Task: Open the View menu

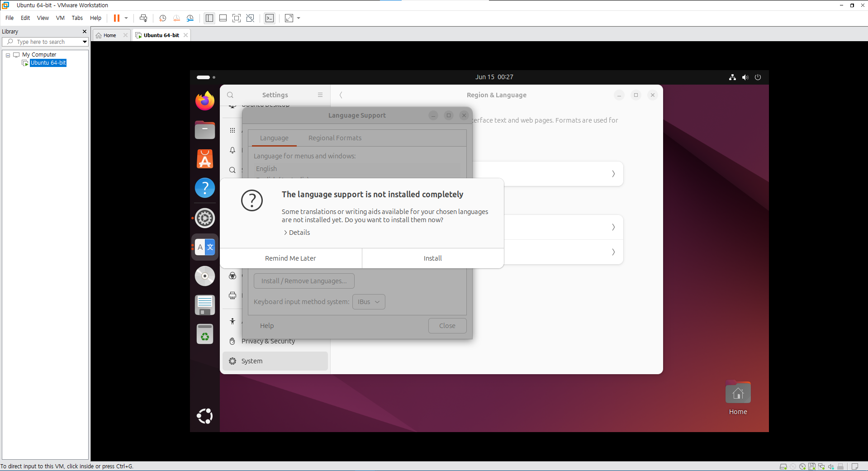Action: coord(43,18)
